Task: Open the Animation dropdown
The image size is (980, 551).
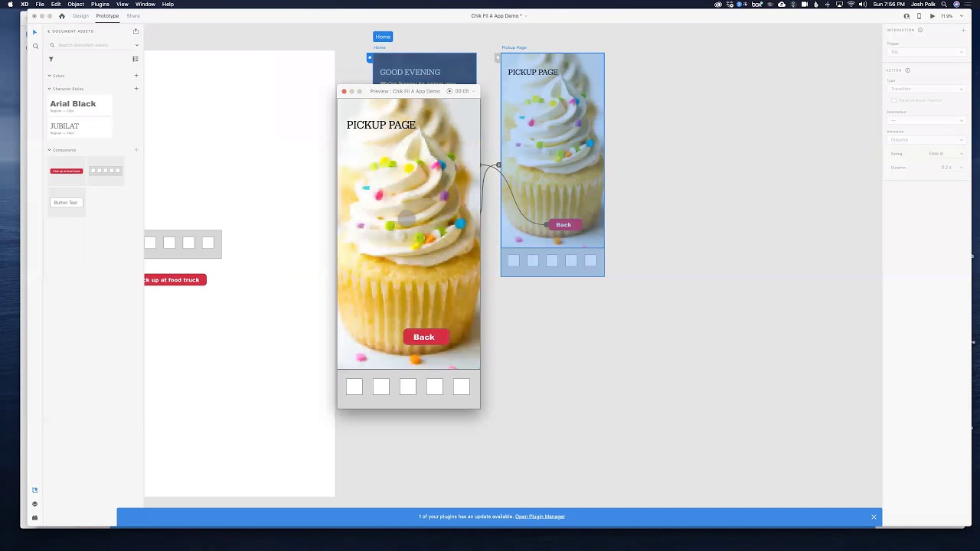Action: [x=926, y=140]
